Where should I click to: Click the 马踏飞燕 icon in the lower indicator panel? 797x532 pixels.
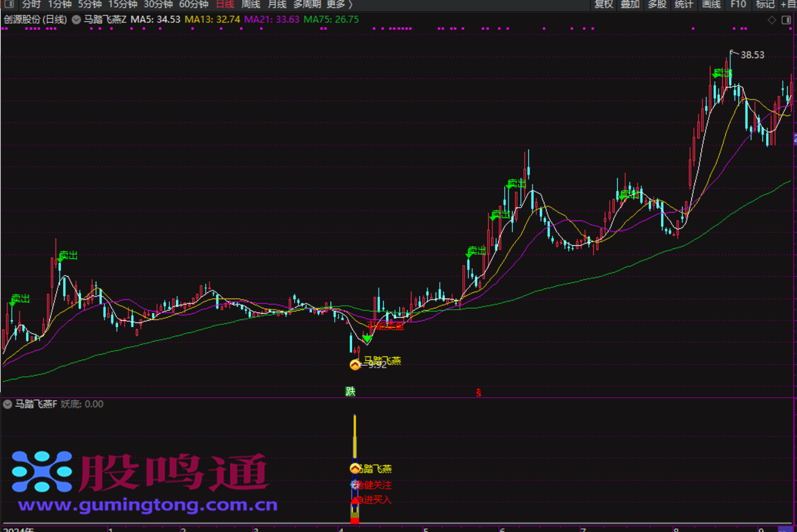pyautogui.click(x=355, y=468)
